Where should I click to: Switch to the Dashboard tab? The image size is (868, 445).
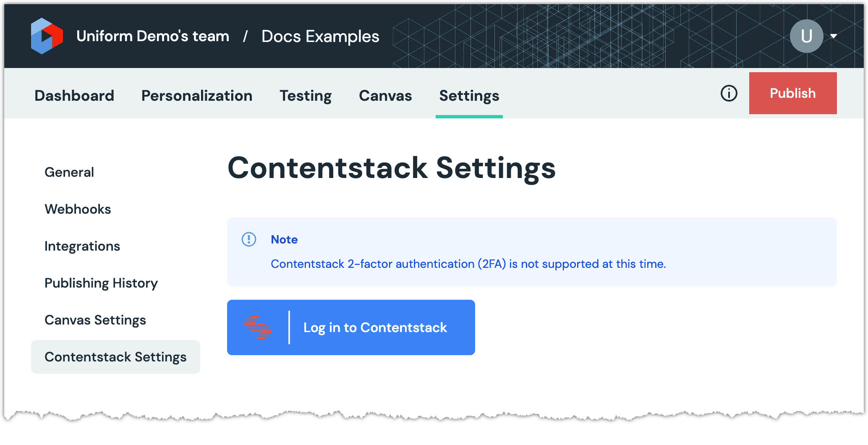pos(74,96)
